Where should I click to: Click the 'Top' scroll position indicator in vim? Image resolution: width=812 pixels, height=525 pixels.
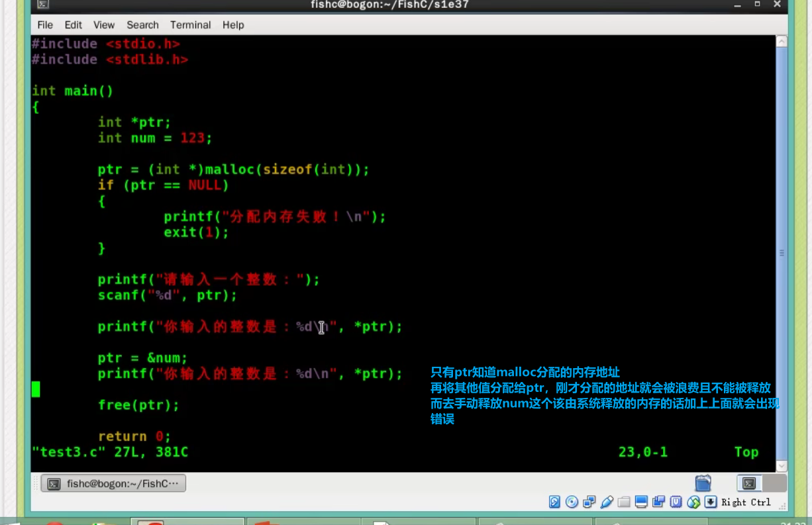[746, 452]
